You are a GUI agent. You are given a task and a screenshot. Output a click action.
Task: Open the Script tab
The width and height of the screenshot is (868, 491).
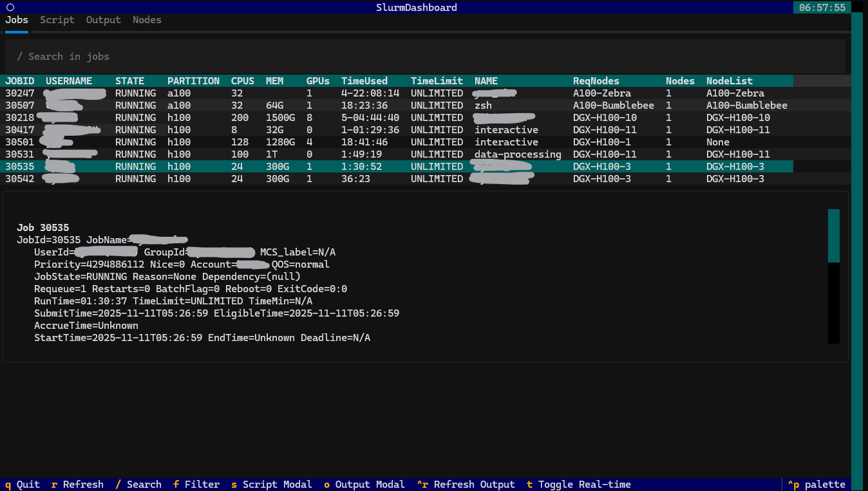(x=57, y=20)
